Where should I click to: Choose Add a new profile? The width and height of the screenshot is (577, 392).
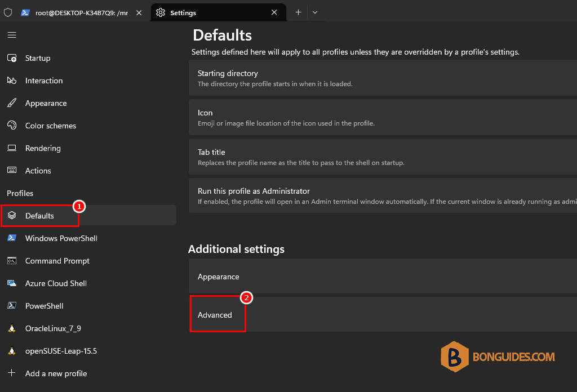click(88, 373)
